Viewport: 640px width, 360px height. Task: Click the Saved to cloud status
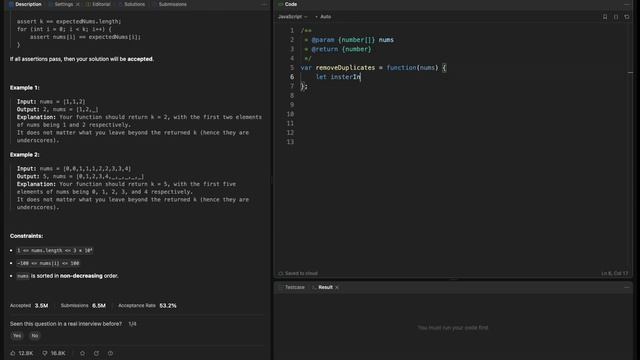[298, 273]
